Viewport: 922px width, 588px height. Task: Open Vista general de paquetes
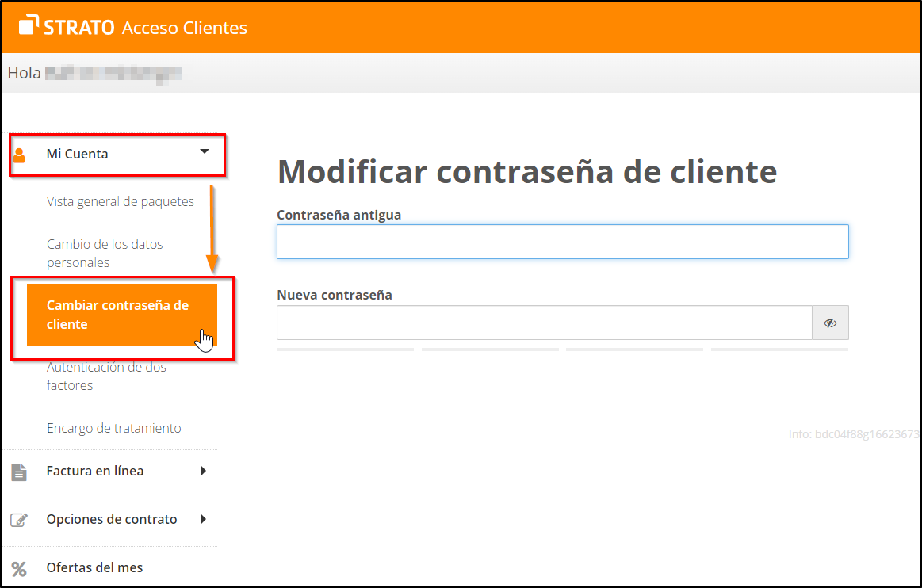[120, 201]
